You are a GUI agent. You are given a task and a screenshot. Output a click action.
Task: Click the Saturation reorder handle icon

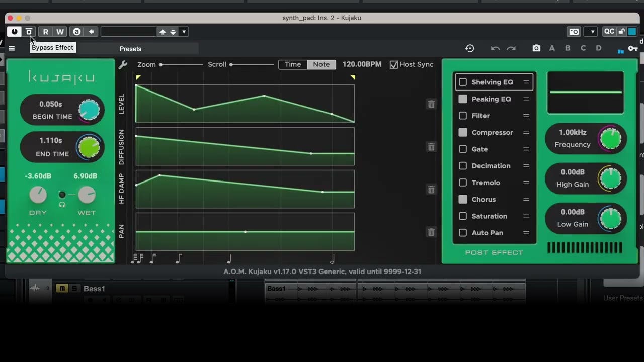click(x=526, y=216)
